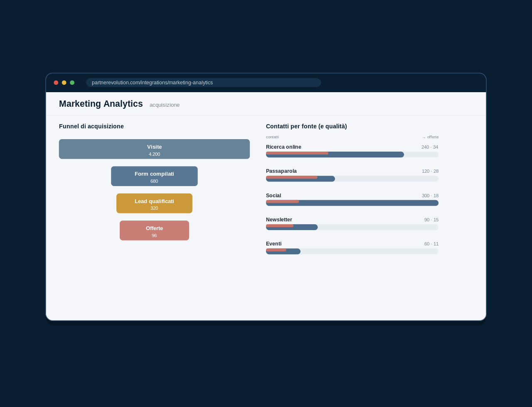The width and height of the screenshot is (532, 407).
Task: Click the offerte legend label
Action: tap(430, 137)
